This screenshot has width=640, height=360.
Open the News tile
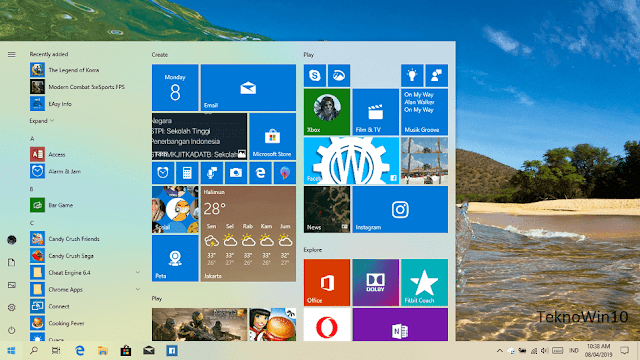(327, 210)
